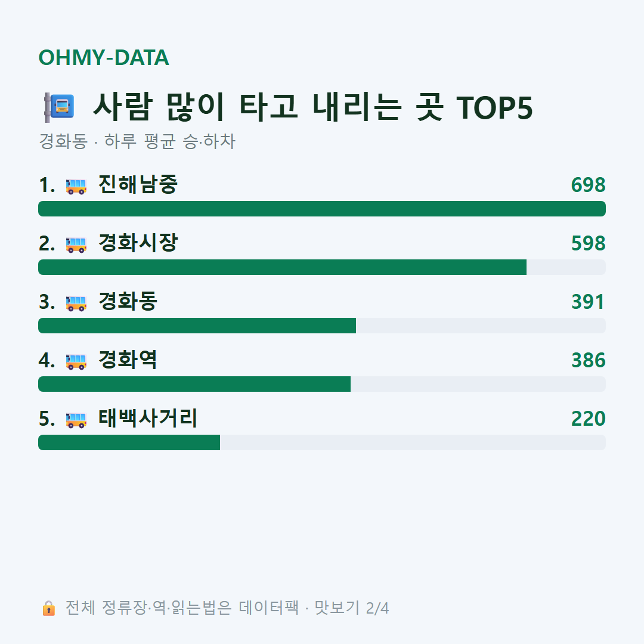
Task: Click the 598 ridership value
Action: pyautogui.click(x=588, y=243)
